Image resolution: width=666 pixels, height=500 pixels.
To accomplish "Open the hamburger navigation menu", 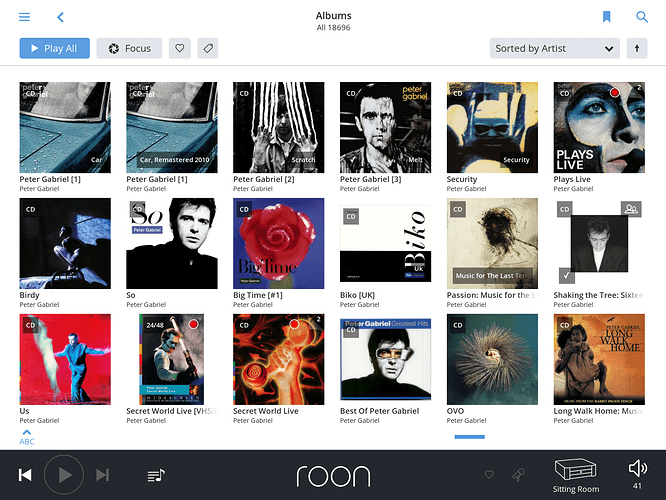I will point(25,17).
